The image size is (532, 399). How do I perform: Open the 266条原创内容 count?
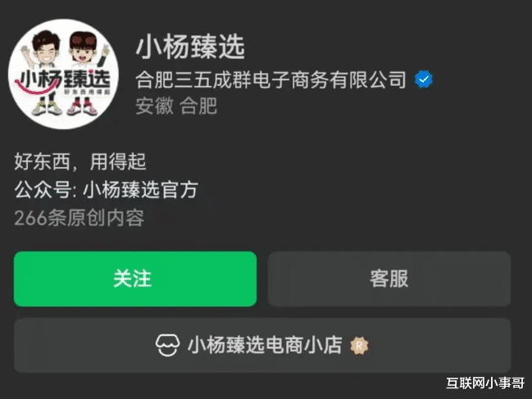click(x=80, y=218)
